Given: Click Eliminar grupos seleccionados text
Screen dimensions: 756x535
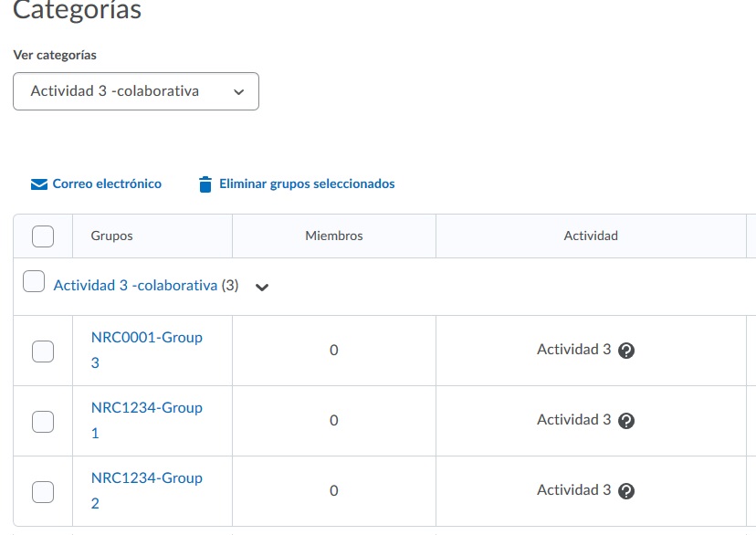Looking at the screenshot, I should coord(307,184).
